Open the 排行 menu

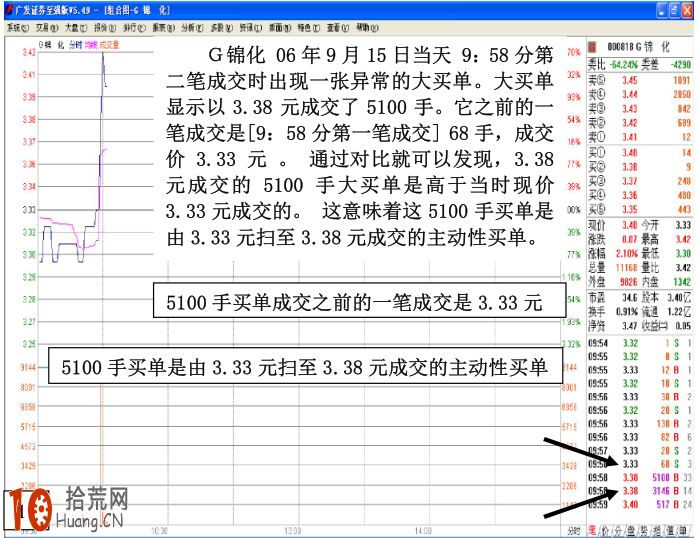coord(134,28)
